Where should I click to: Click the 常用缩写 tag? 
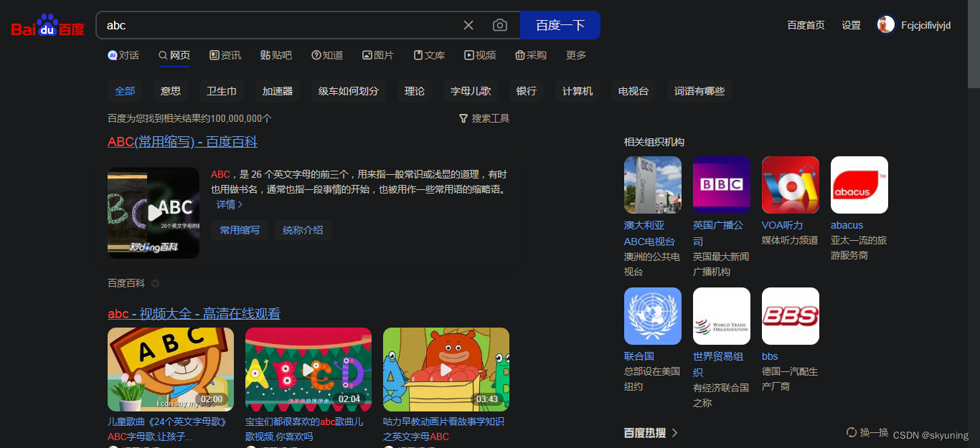click(240, 230)
